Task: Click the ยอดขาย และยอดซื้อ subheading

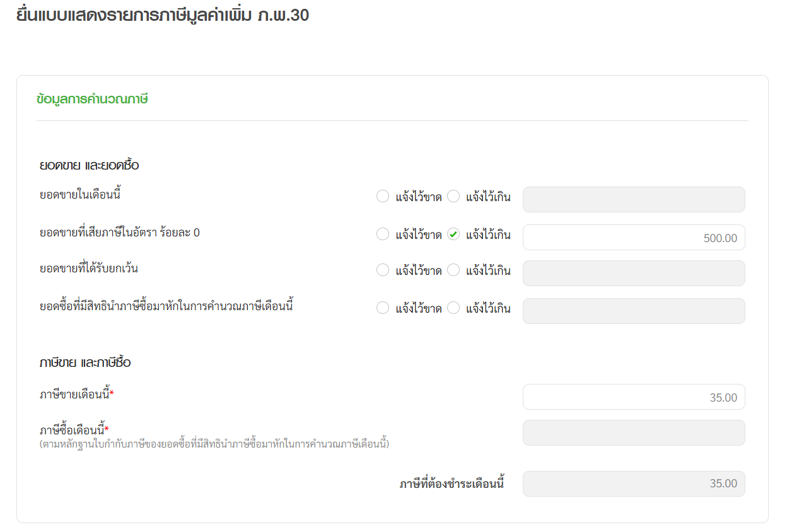Action: coord(89,166)
